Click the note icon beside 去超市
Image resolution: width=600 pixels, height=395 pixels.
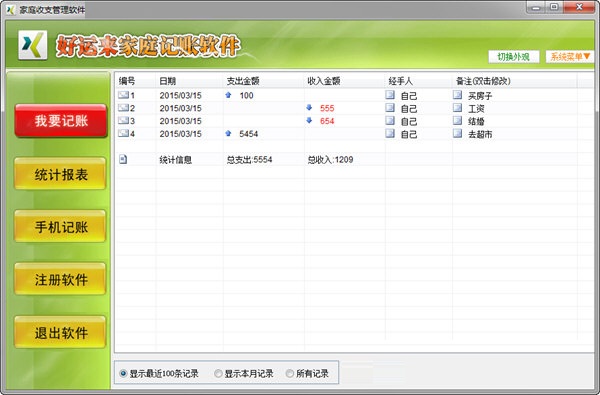point(457,133)
